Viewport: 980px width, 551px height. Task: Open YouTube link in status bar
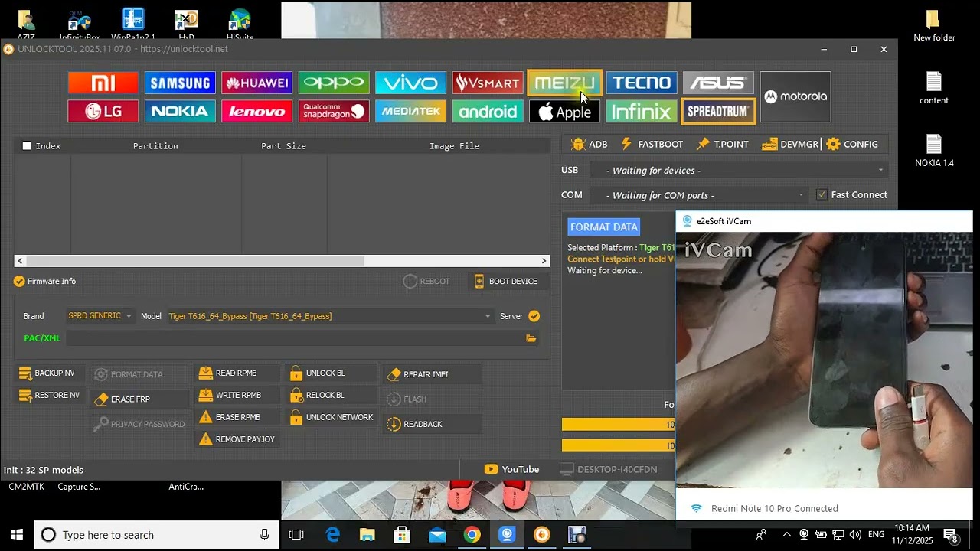512,469
